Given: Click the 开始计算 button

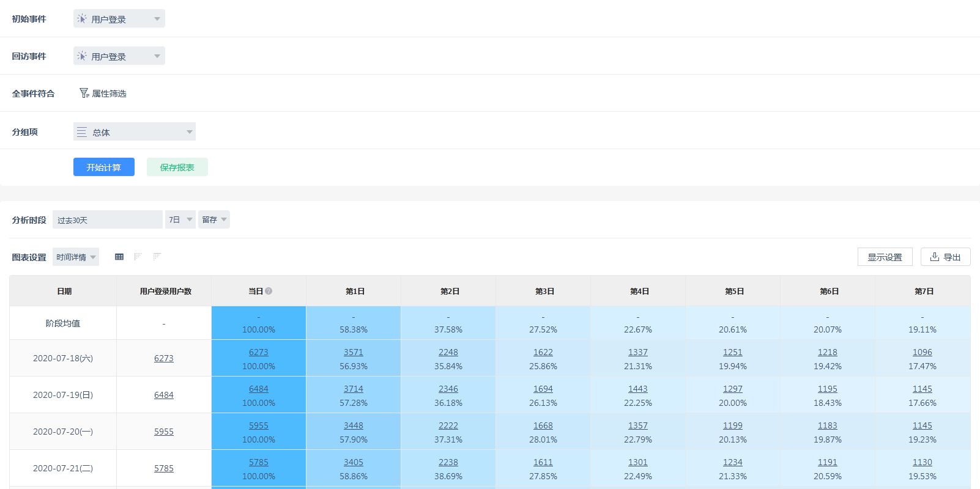Looking at the screenshot, I should click(104, 167).
